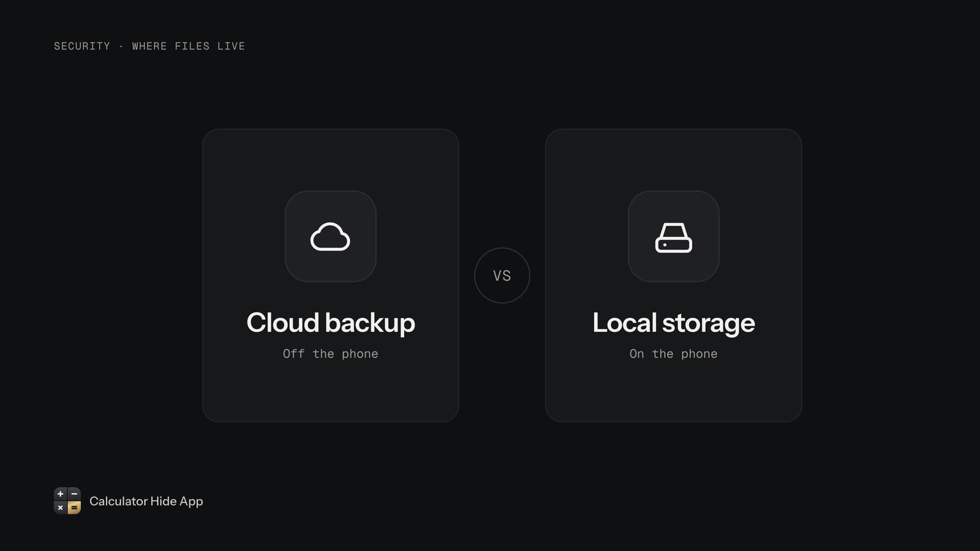Click the cloud icon in Cloud backup card
The width and height of the screenshot is (980, 551).
(x=330, y=236)
